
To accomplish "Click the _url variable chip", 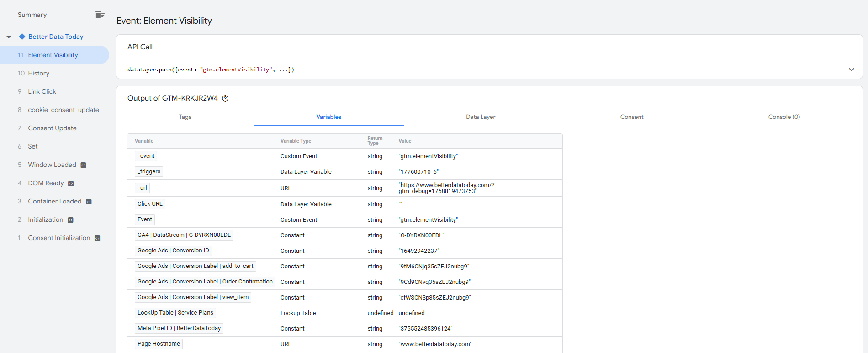I will pos(142,188).
